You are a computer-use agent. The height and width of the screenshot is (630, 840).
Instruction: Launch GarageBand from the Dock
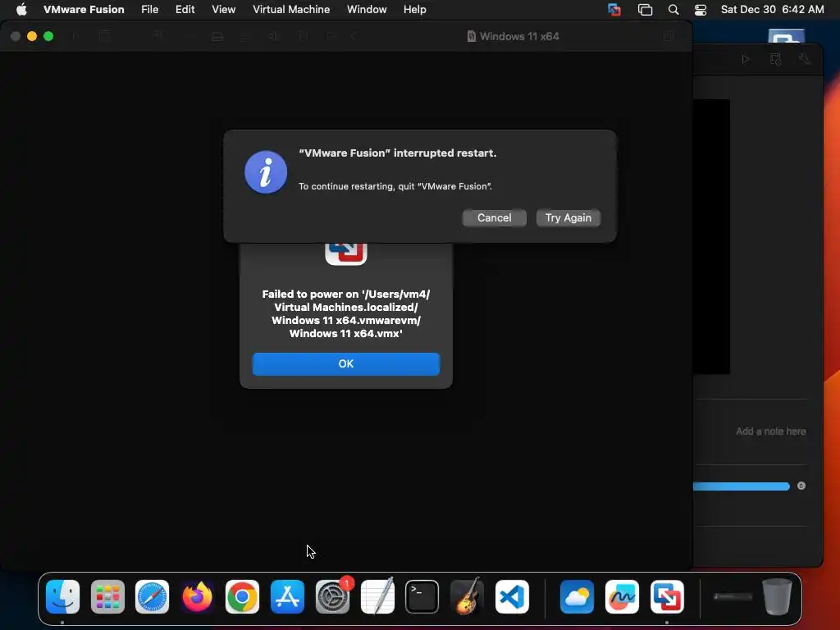click(x=467, y=596)
